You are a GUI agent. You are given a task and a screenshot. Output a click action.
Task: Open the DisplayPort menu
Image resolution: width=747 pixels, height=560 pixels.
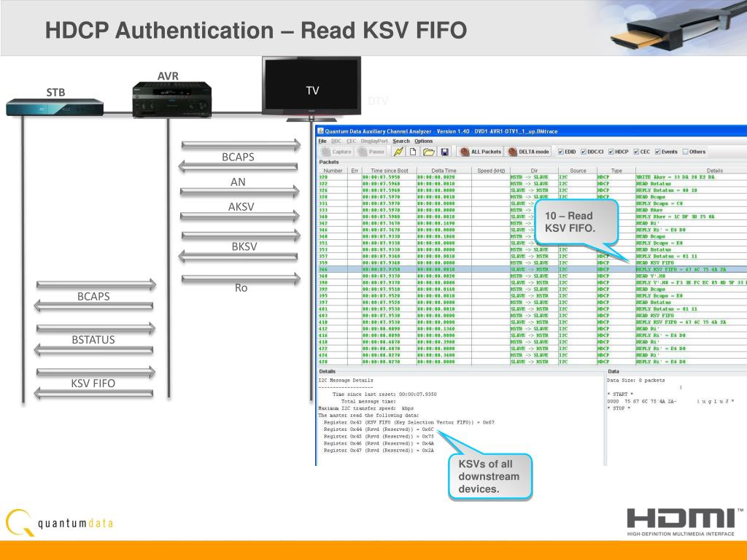(374, 141)
